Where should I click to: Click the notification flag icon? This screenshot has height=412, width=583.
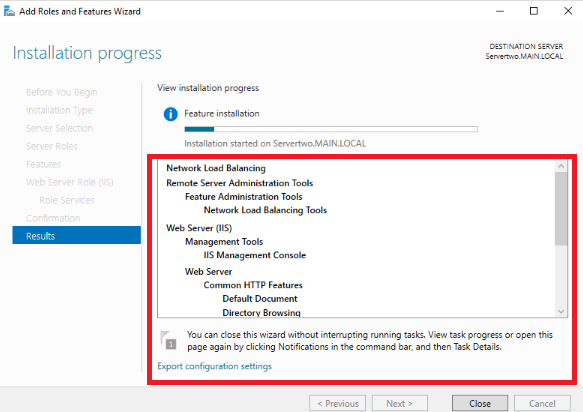(x=168, y=339)
